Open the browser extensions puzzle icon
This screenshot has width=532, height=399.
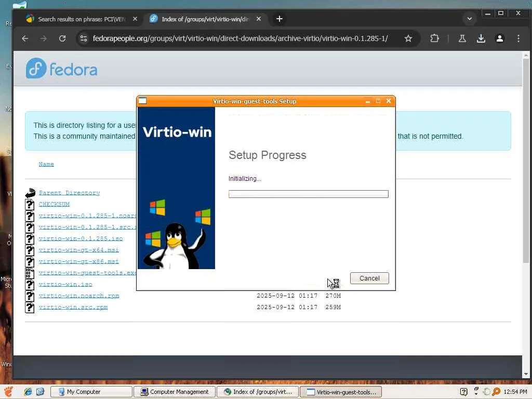point(434,38)
